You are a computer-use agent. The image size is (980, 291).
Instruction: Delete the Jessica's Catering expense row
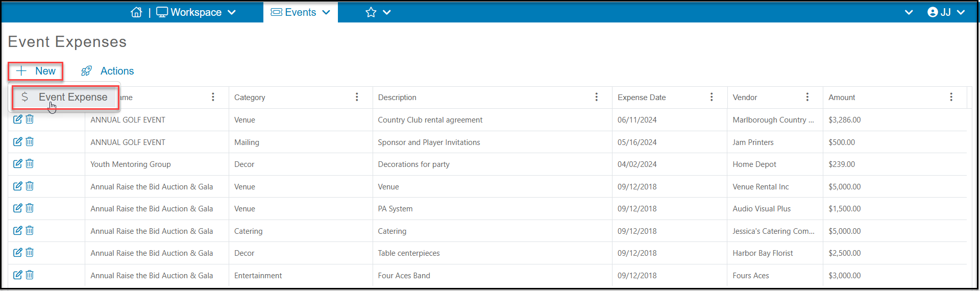coord(30,230)
